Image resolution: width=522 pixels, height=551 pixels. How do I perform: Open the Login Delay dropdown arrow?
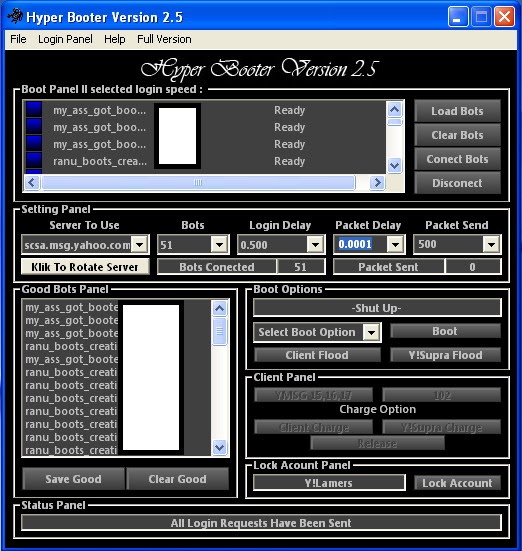pyautogui.click(x=315, y=244)
